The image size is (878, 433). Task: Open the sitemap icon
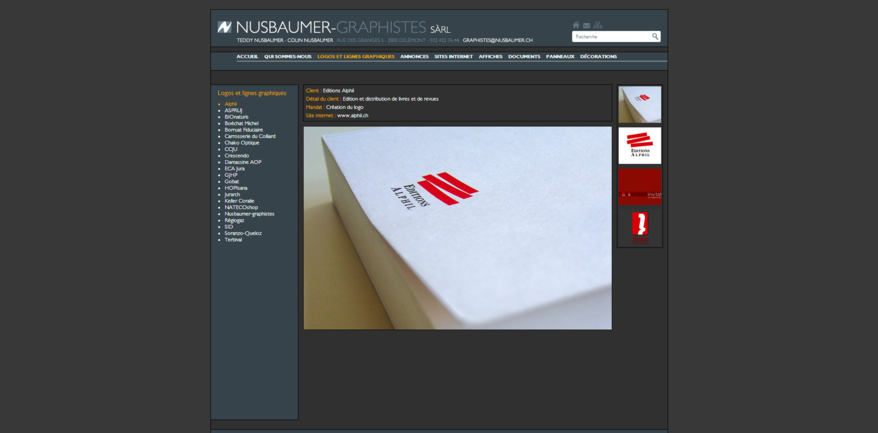597,25
